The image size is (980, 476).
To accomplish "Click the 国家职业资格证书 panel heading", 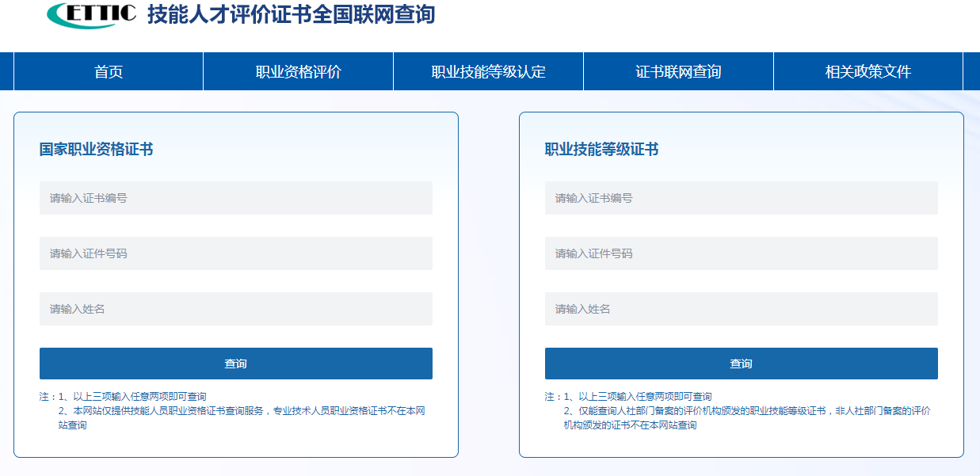I will point(96,150).
